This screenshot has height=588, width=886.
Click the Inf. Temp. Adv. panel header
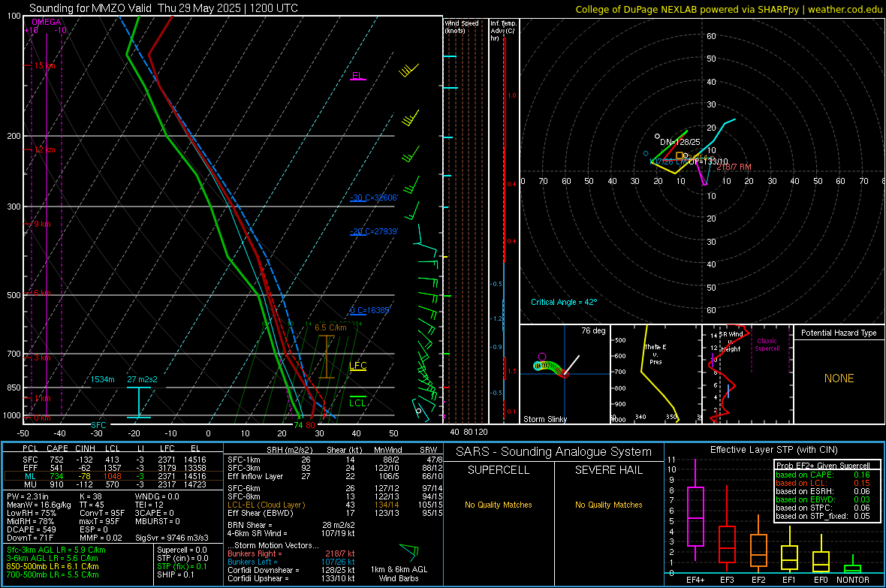[x=503, y=31]
